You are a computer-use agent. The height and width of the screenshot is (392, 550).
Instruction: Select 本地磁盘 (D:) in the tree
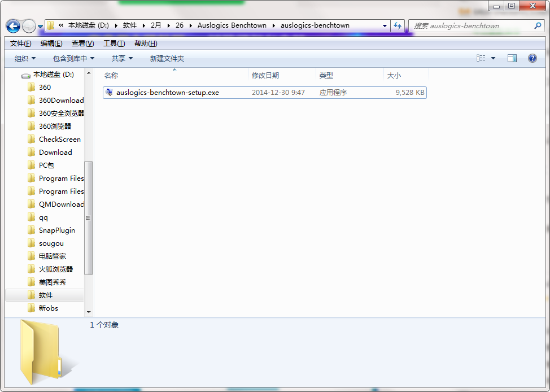point(53,75)
